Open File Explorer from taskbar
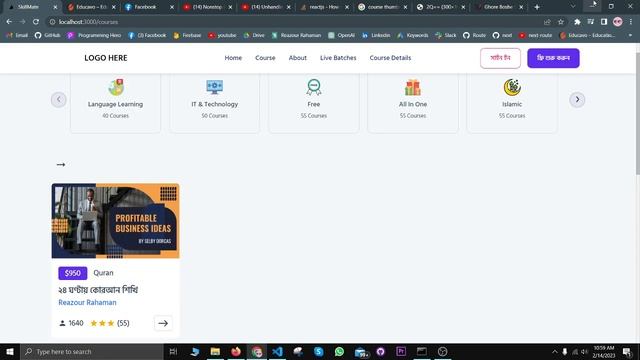This screenshot has height=360, width=640. coord(215,351)
